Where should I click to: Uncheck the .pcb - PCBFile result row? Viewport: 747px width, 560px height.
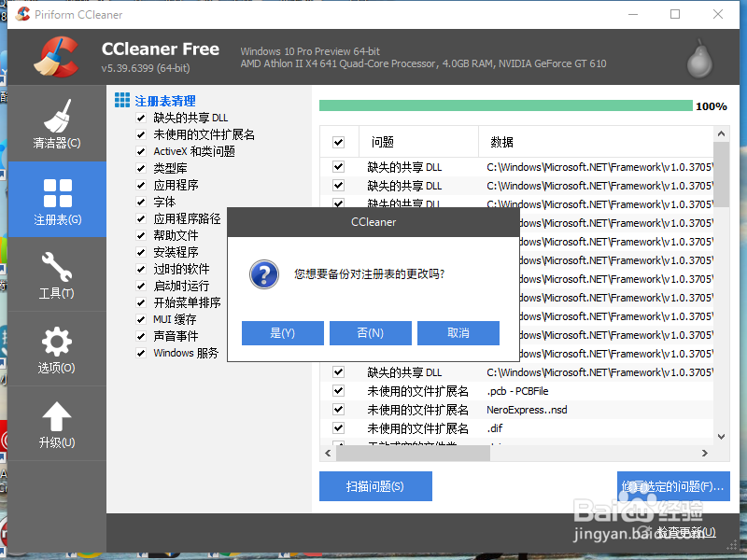pos(339,391)
